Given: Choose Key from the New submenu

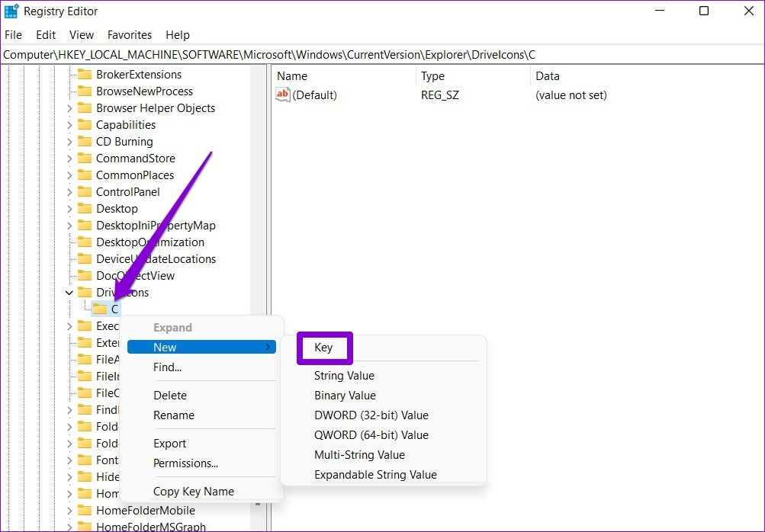Looking at the screenshot, I should (x=323, y=348).
